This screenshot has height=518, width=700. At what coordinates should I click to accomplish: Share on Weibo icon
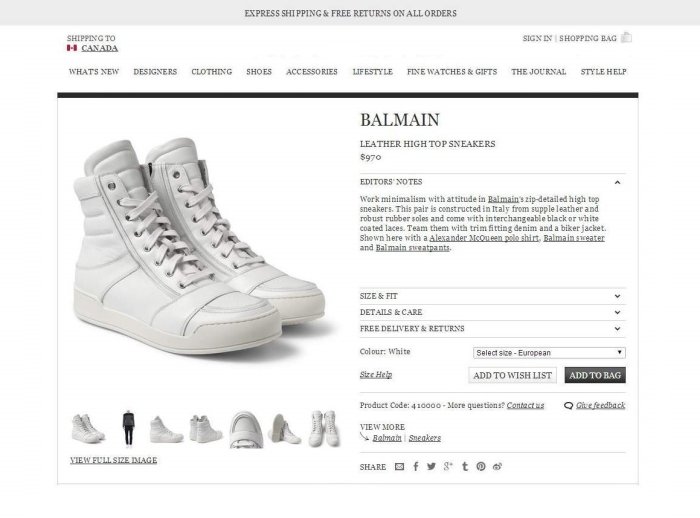pyautogui.click(x=497, y=466)
